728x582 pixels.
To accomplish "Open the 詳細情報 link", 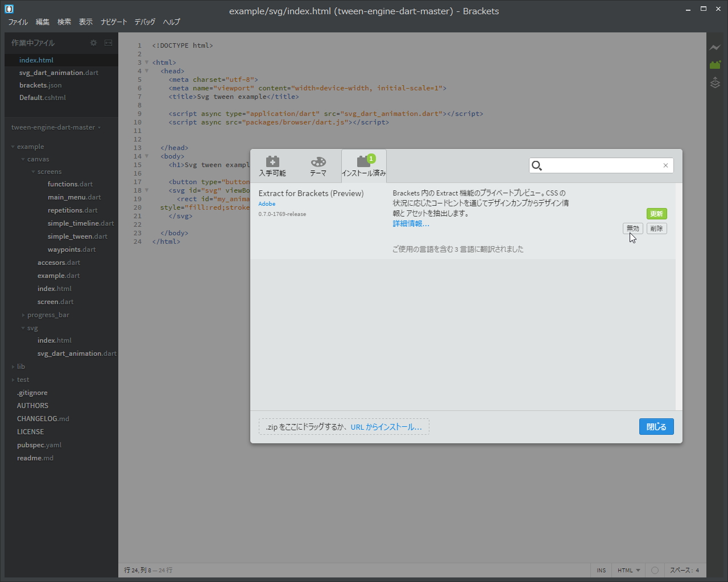I will pyautogui.click(x=411, y=223).
